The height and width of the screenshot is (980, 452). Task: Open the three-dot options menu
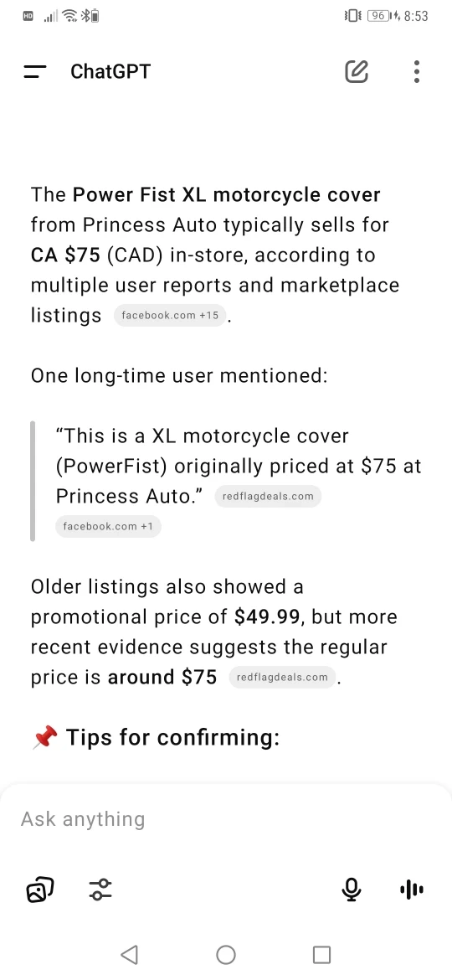(416, 72)
